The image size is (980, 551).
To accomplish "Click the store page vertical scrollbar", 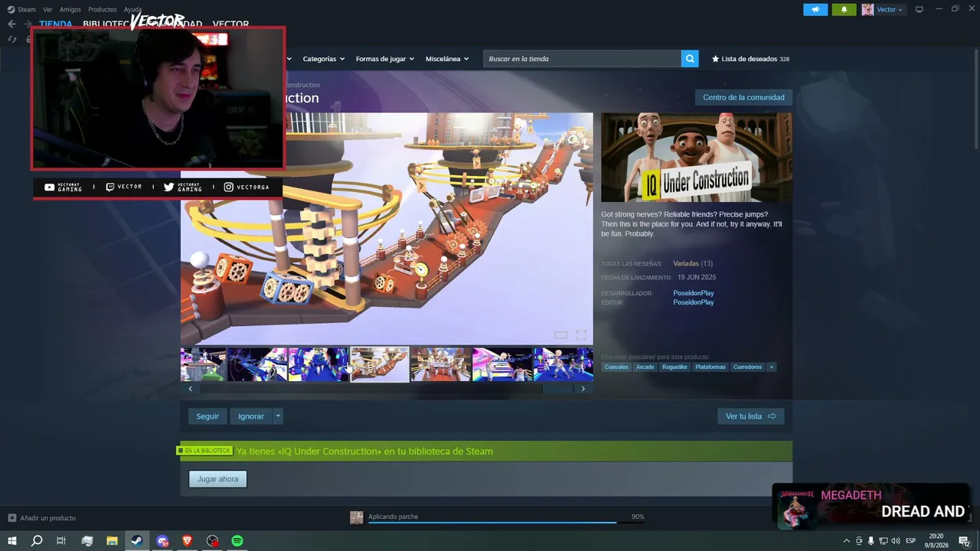I will 975,99.
